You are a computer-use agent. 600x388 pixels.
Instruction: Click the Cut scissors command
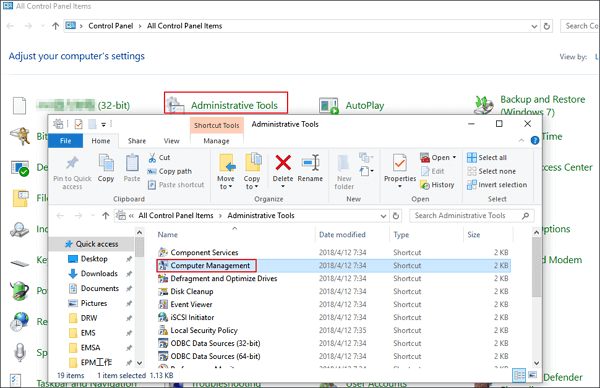pos(159,158)
